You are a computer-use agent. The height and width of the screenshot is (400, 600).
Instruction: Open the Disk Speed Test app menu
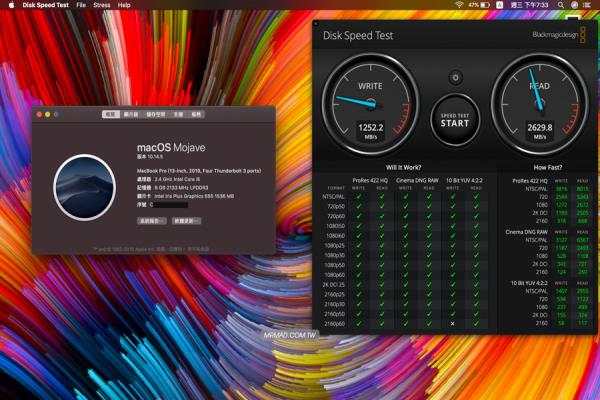point(46,5)
